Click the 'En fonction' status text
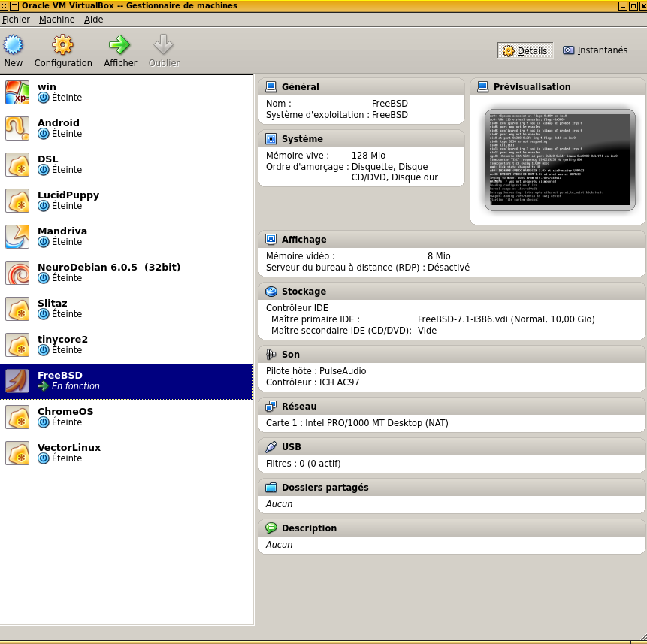The width and height of the screenshot is (647, 644). [76, 386]
